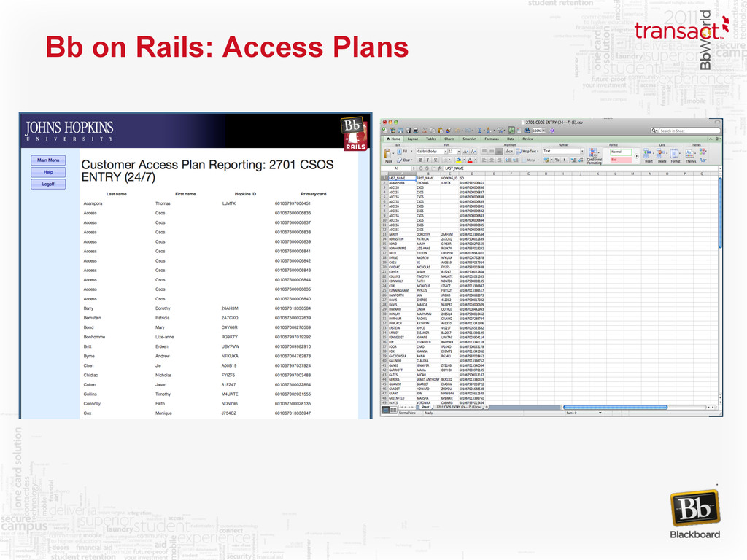Switch to the Tables ribbon tab
Viewport: 747px width, 560px height.
pos(431,139)
